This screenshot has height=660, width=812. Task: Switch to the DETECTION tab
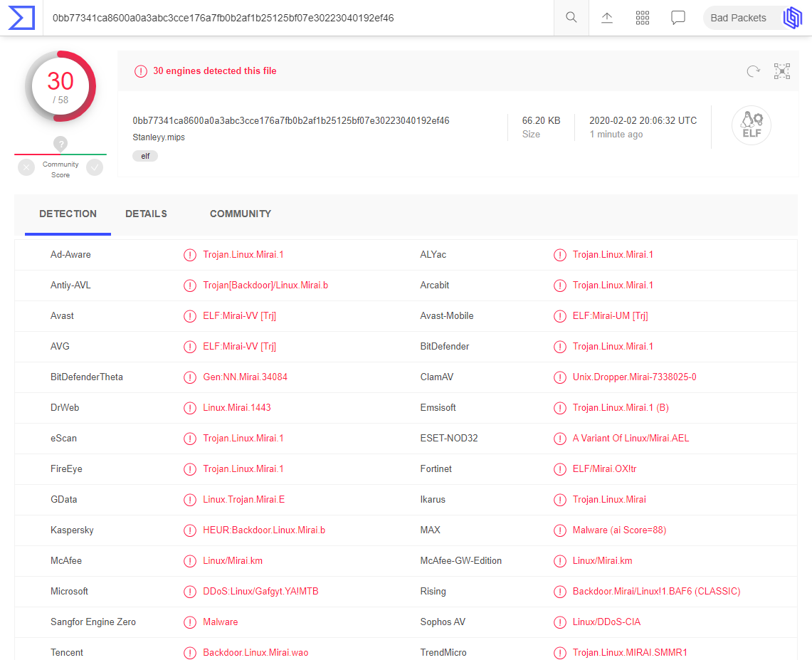68,214
